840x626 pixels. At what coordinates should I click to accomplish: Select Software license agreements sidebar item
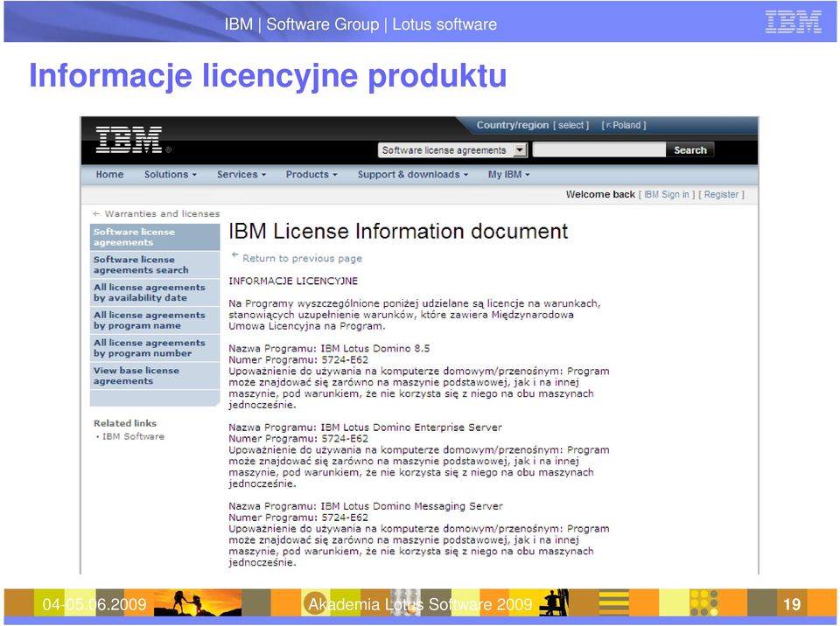pyautogui.click(x=155, y=237)
